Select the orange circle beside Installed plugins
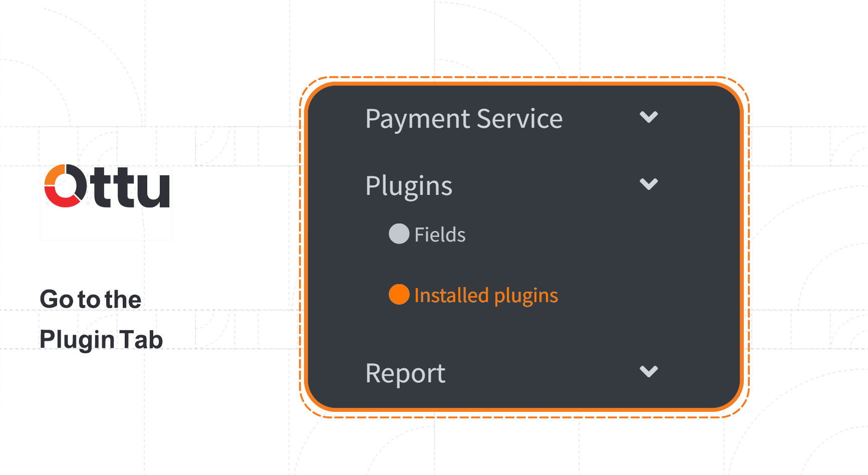The image size is (868, 475). [x=399, y=295]
